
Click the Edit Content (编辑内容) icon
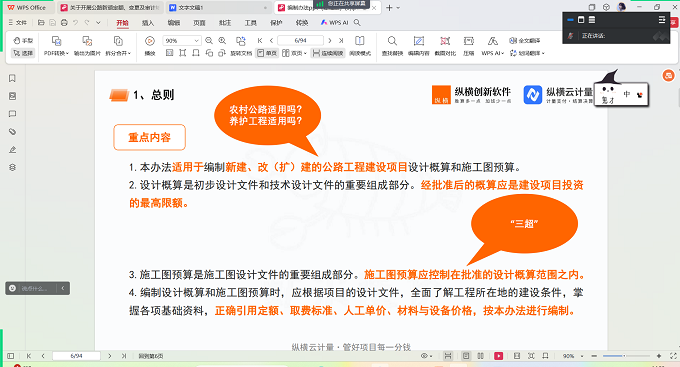click(x=418, y=45)
